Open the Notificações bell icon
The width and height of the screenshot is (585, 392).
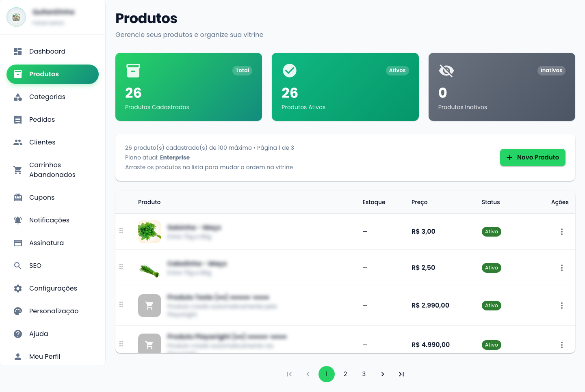point(18,220)
